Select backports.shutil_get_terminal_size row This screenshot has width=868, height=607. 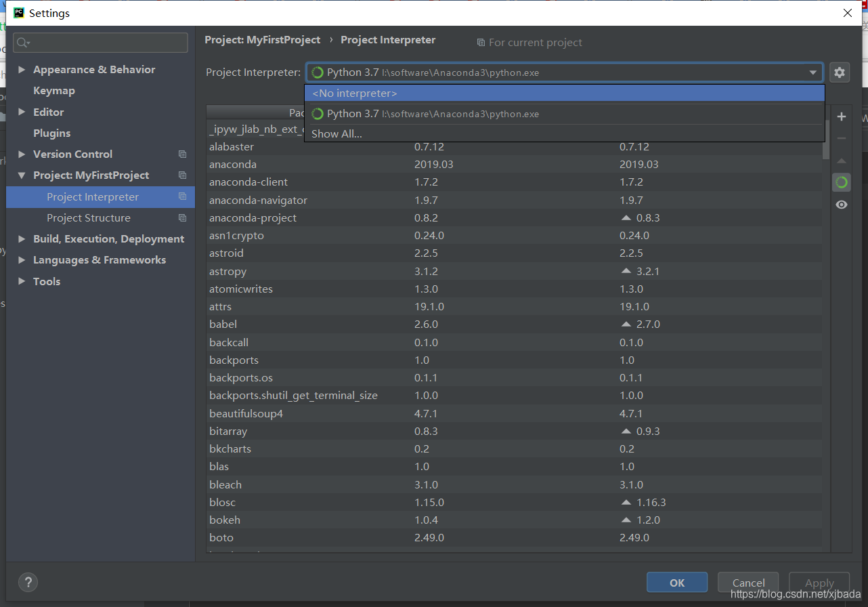pyautogui.click(x=514, y=396)
